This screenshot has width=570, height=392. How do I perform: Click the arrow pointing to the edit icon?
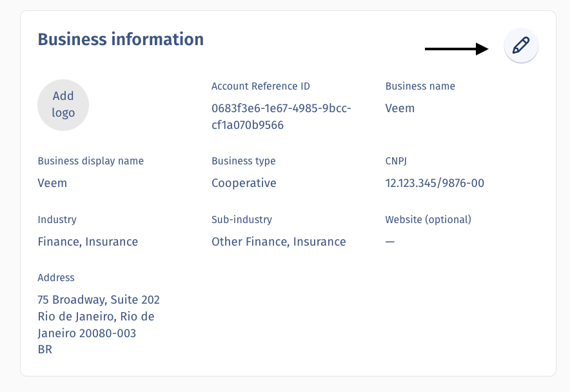tap(458, 48)
